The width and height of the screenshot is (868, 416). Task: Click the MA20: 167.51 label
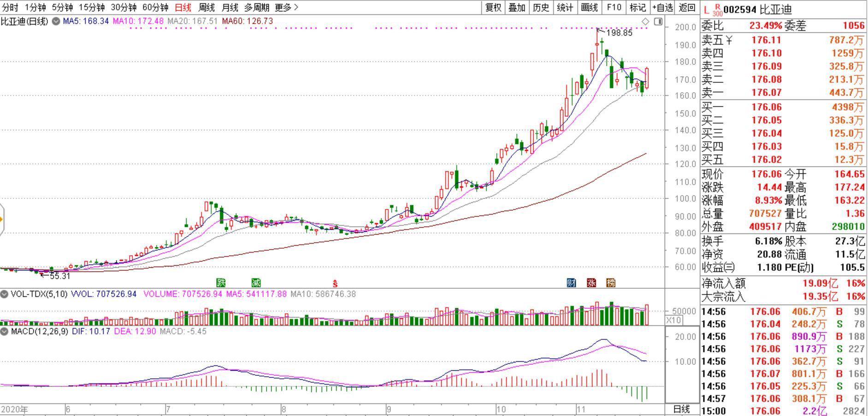(x=192, y=21)
